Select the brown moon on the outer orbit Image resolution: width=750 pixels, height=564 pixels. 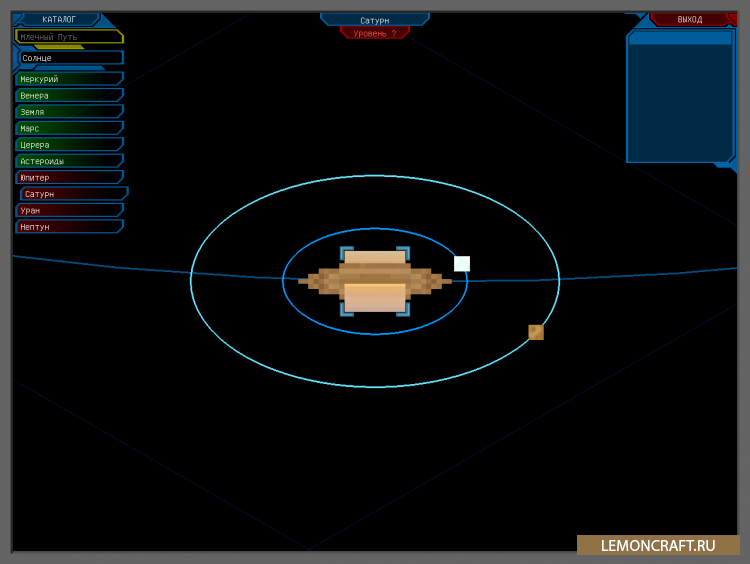(536, 332)
